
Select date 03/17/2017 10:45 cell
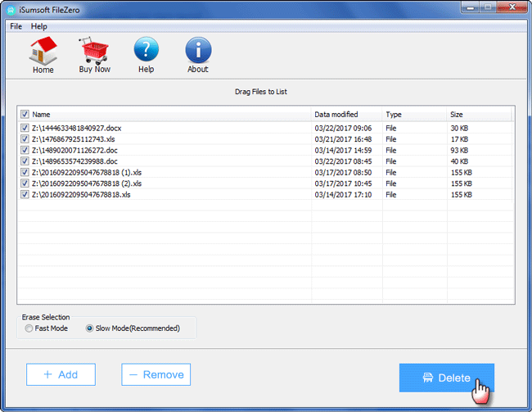pyautogui.click(x=343, y=183)
